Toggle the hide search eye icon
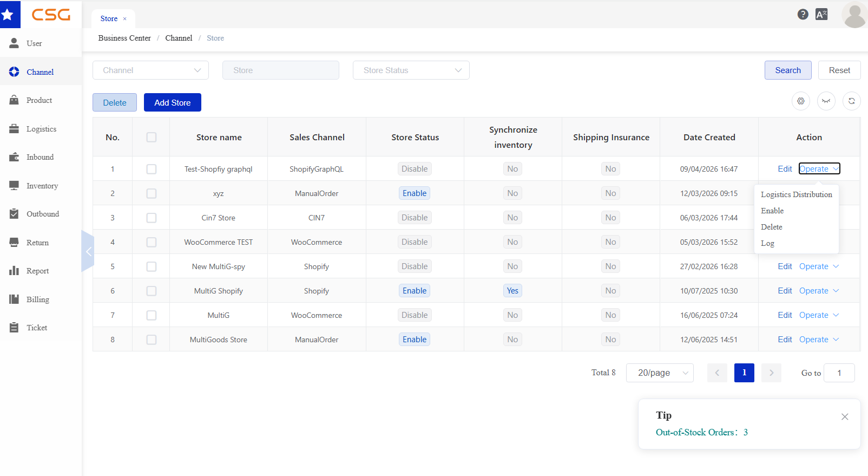868x476 pixels. [826, 101]
